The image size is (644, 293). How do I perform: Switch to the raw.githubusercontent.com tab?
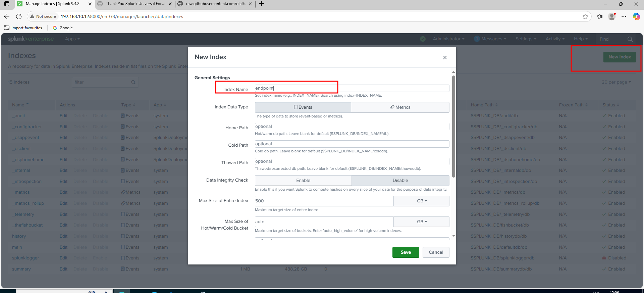[215, 4]
